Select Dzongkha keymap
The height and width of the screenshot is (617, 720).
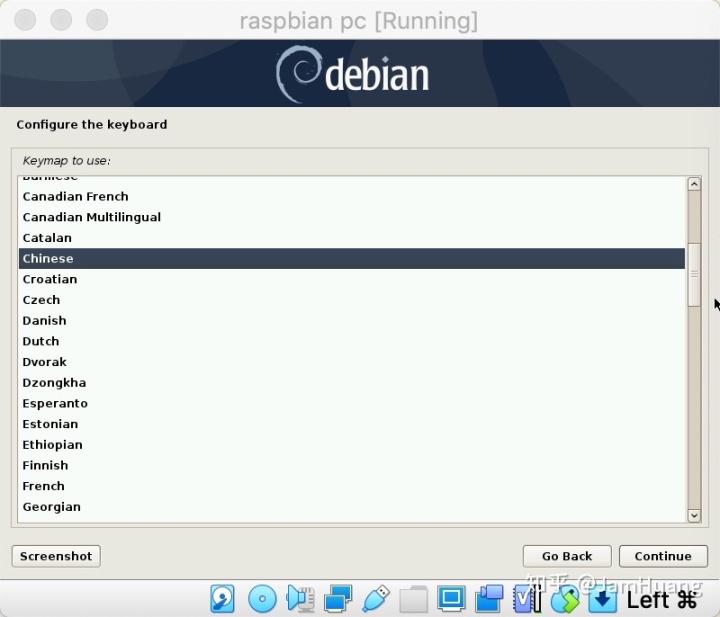point(352,382)
